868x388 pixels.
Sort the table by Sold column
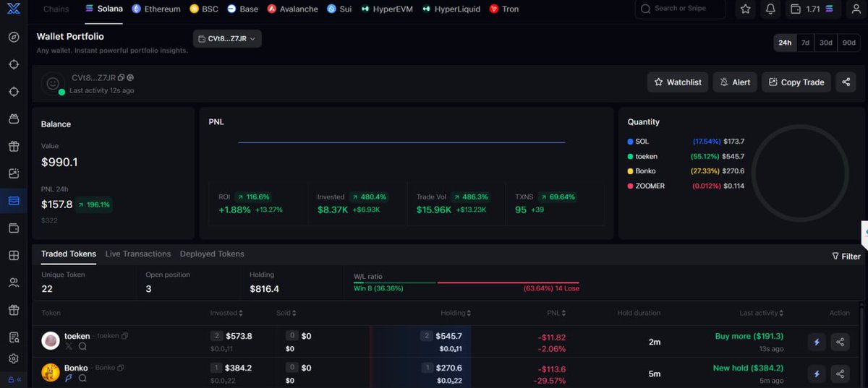pos(286,313)
